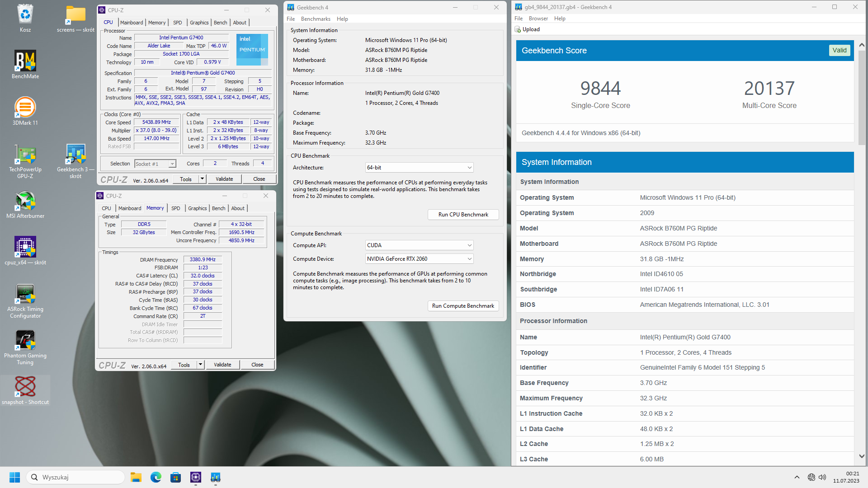Switch to CPU-Z taskbar icon
Image resolution: width=868 pixels, height=488 pixels.
click(196, 477)
